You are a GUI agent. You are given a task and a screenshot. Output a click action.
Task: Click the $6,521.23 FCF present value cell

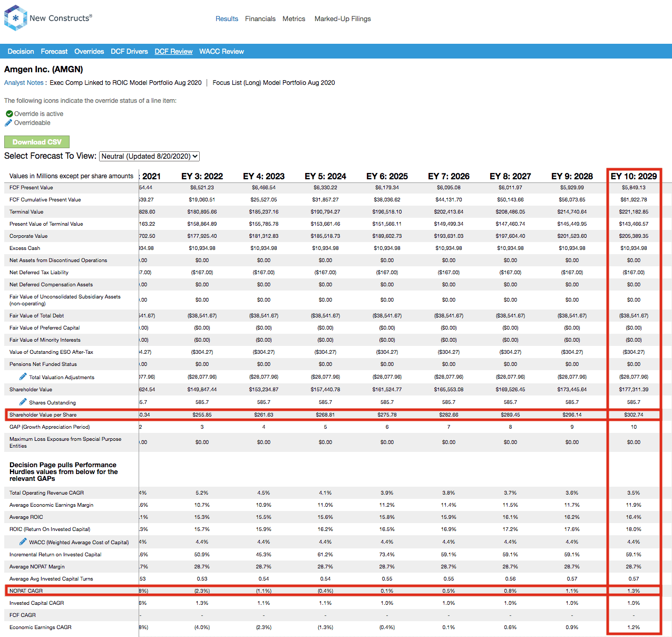pyautogui.click(x=202, y=187)
